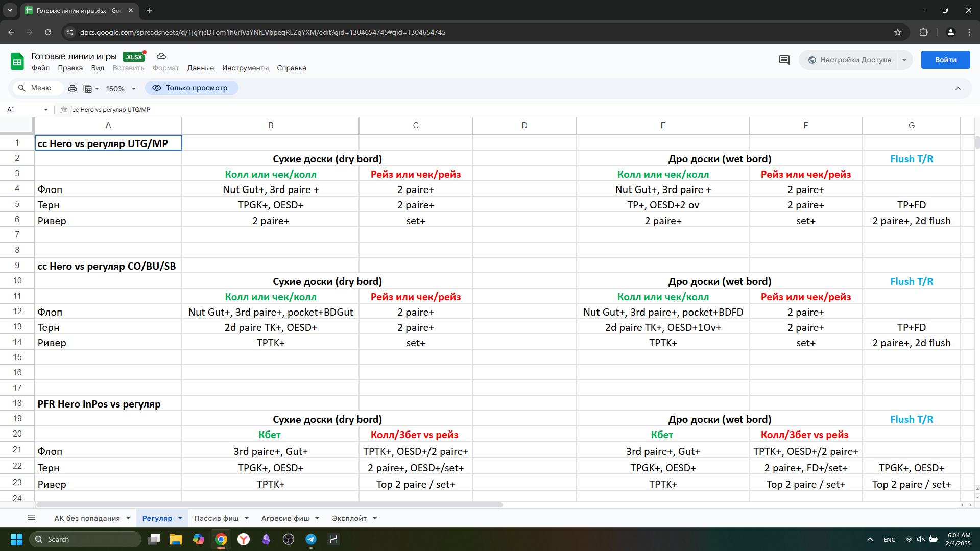Open the Вид menu

[98, 68]
